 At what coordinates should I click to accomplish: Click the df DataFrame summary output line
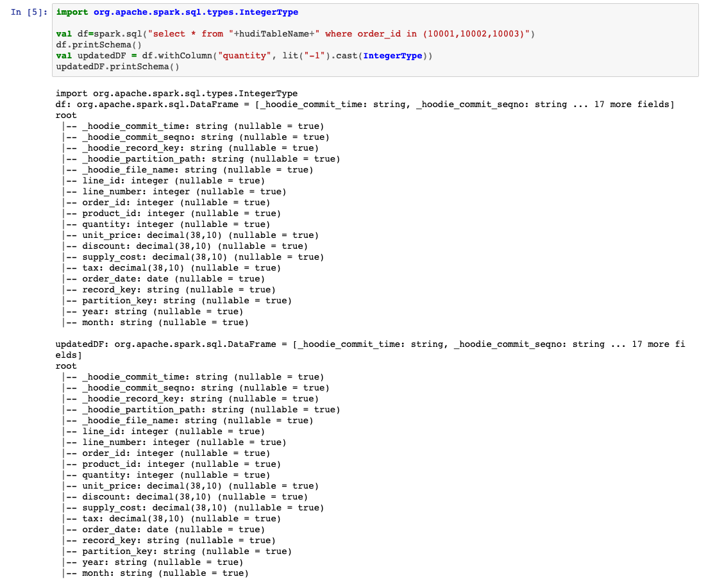pos(365,105)
